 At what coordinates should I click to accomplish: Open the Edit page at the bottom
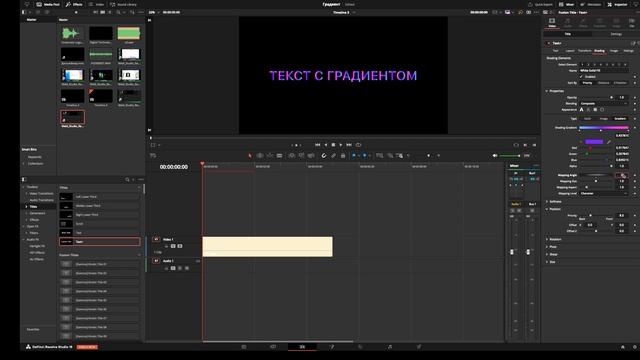click(302, 347)
